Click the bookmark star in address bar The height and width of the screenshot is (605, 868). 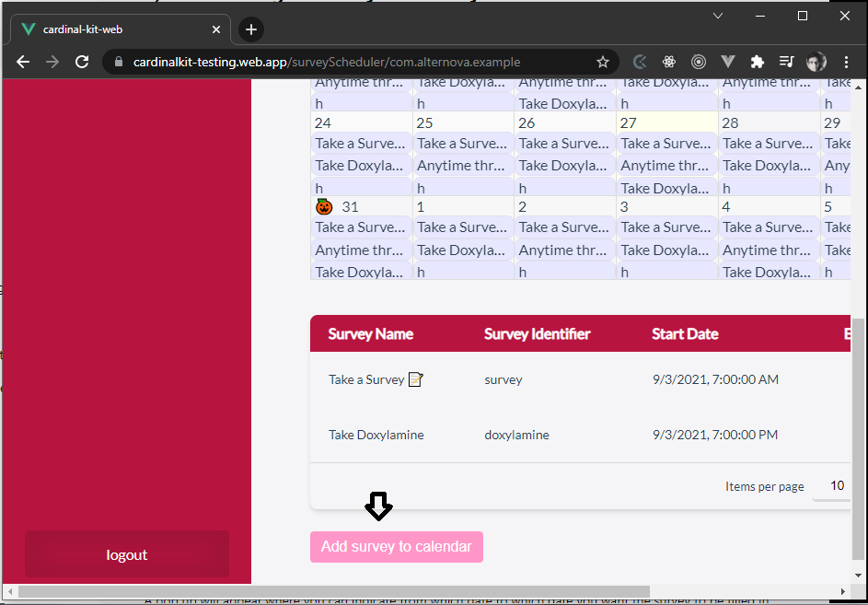click(x=603, y=63)
